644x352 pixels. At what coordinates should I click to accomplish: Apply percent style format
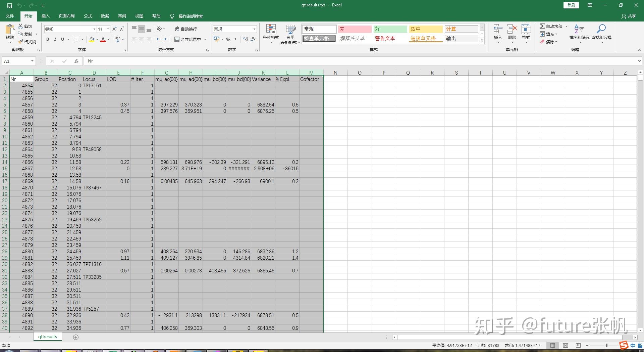[228, 39]
